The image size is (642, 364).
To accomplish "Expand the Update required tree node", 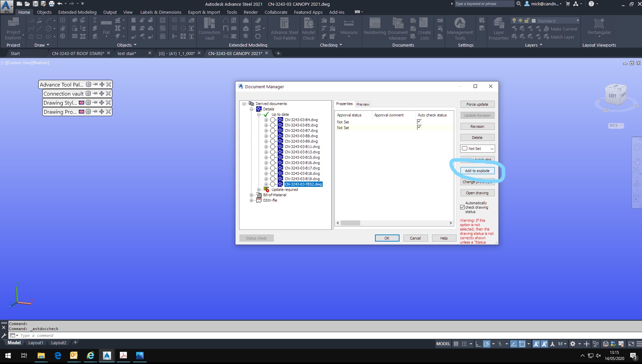I will pyautogui.click(x=259, y=190).
